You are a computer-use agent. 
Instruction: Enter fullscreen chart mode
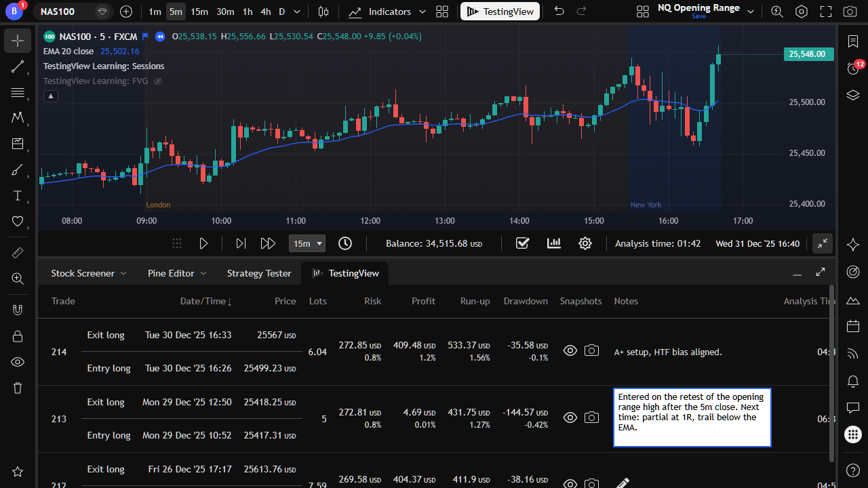(826, 12)
